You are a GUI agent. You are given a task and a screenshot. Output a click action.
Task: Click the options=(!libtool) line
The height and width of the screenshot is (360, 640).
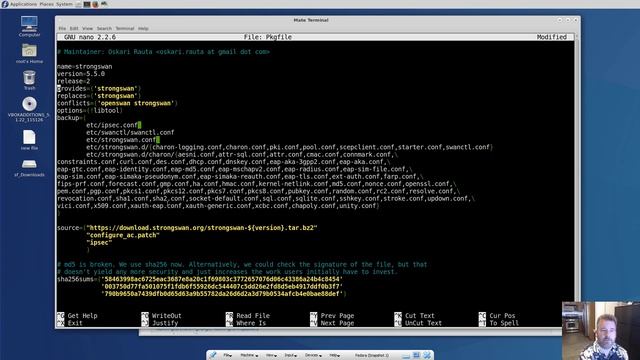tap(90, 111)
